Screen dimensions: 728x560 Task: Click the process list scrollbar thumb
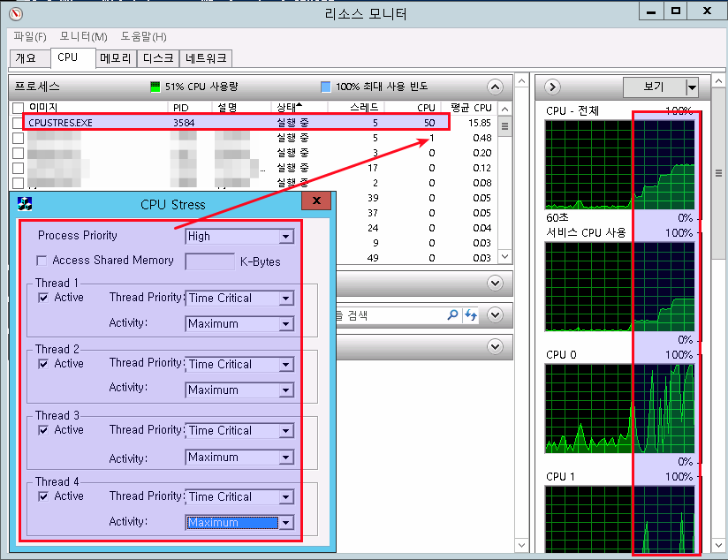[504, 127]
